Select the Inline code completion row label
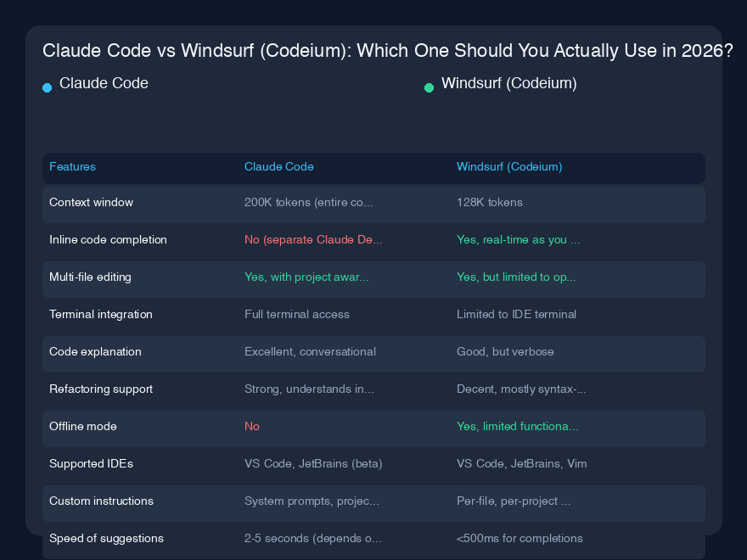The width and height of the screenshot is (747, 560). pos(108,239)
